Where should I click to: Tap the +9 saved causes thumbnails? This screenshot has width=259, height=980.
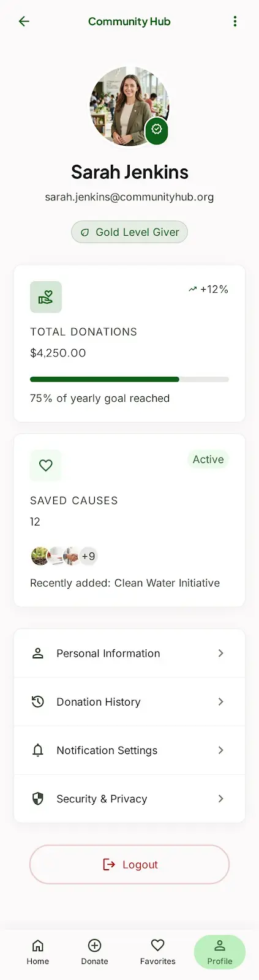pos(64,556)
